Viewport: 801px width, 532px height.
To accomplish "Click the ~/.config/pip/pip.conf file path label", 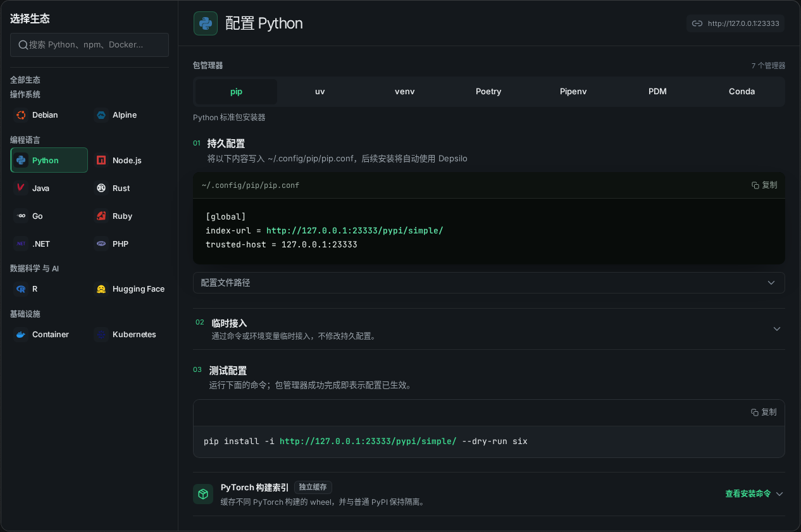I will tap(251, 185).
